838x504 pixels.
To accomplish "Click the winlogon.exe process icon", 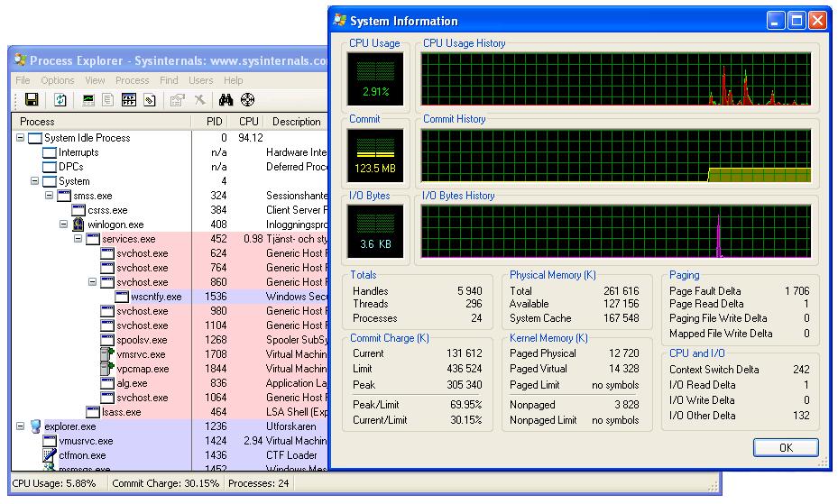I will click(x=78, y=225).
